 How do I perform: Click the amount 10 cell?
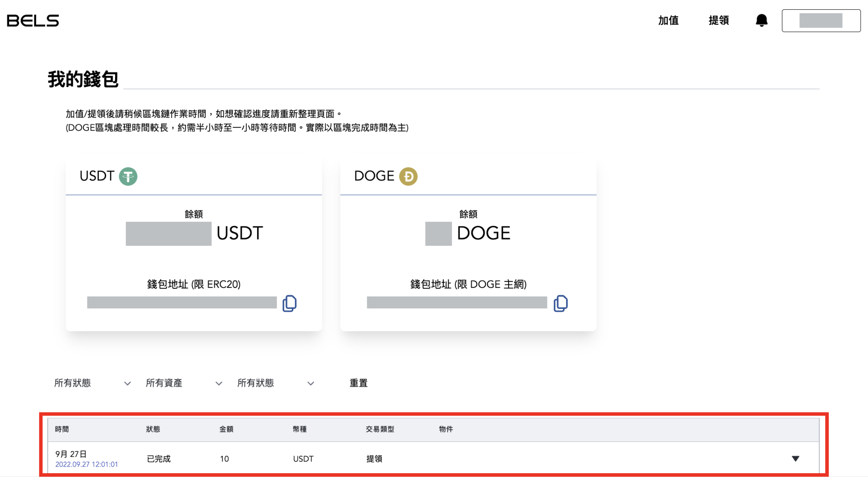tap(224, 459)
